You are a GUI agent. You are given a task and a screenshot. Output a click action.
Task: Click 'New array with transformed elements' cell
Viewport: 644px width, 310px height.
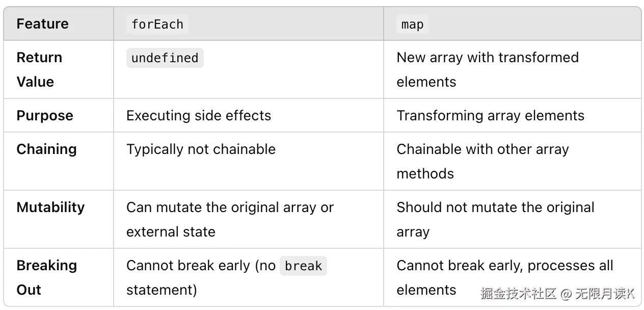[487, 69]
